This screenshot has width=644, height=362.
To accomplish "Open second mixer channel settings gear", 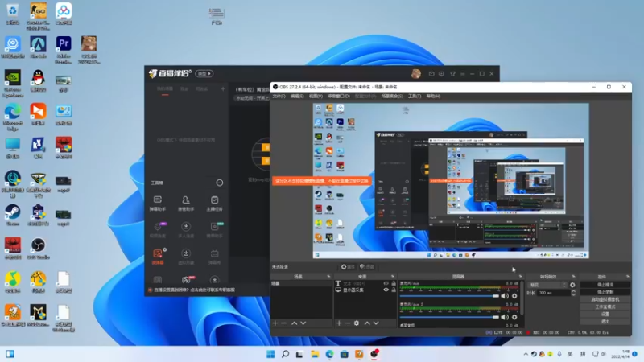I will [514, 317].
